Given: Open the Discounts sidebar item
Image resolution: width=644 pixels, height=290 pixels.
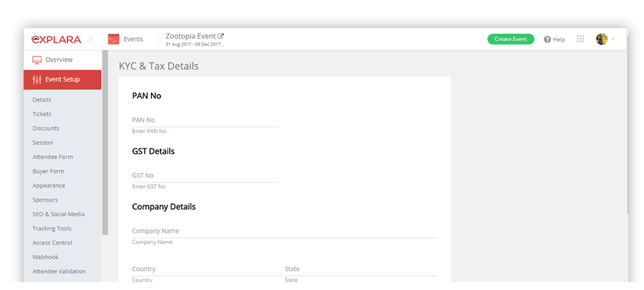Looking at the screenshot, I should coord(46,129).
